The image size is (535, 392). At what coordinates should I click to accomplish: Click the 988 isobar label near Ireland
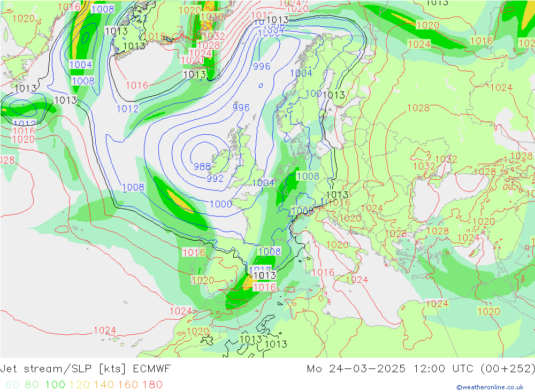pyautogui.click(x=202, y=166)
